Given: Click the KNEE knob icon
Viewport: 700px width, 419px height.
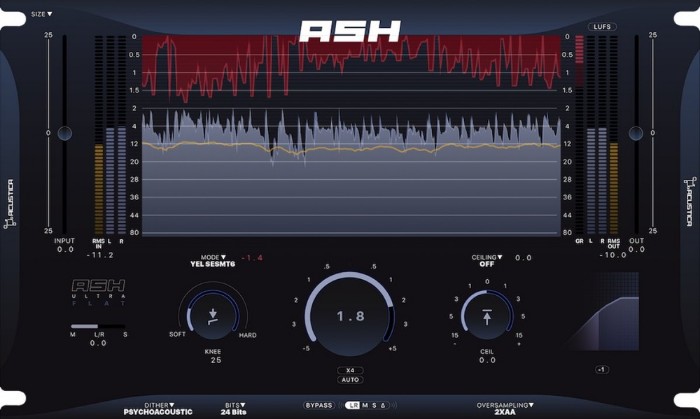Looking at the screenshot, I should click(213, 316).
